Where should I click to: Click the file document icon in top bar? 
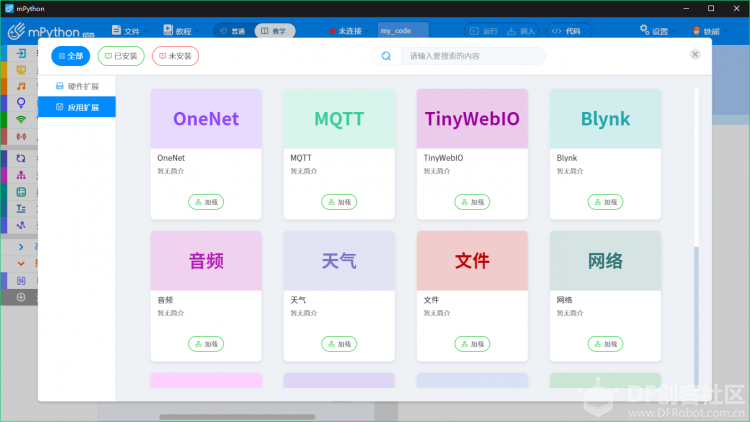[116, 30]
